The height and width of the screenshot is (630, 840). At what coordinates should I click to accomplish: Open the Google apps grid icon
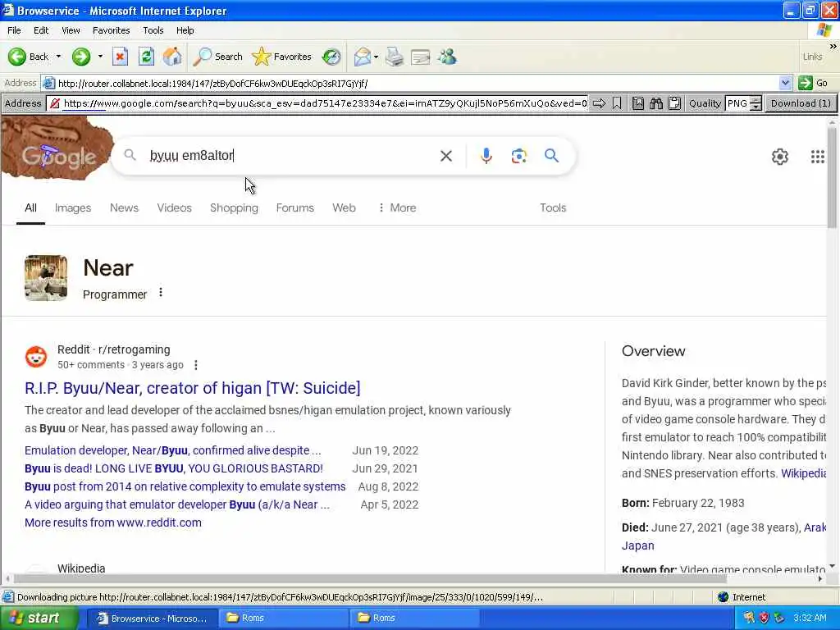coord(817,157)
